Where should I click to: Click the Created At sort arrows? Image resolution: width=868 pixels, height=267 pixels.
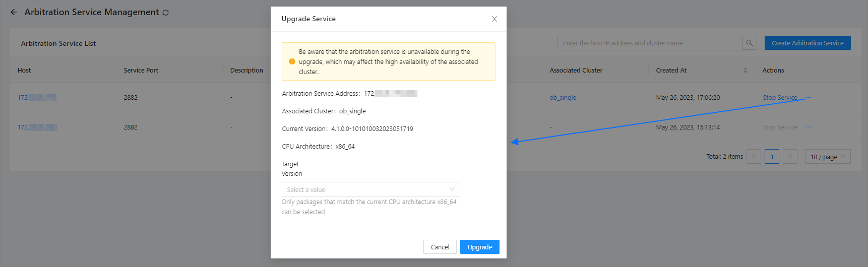[x=745, y=71]
